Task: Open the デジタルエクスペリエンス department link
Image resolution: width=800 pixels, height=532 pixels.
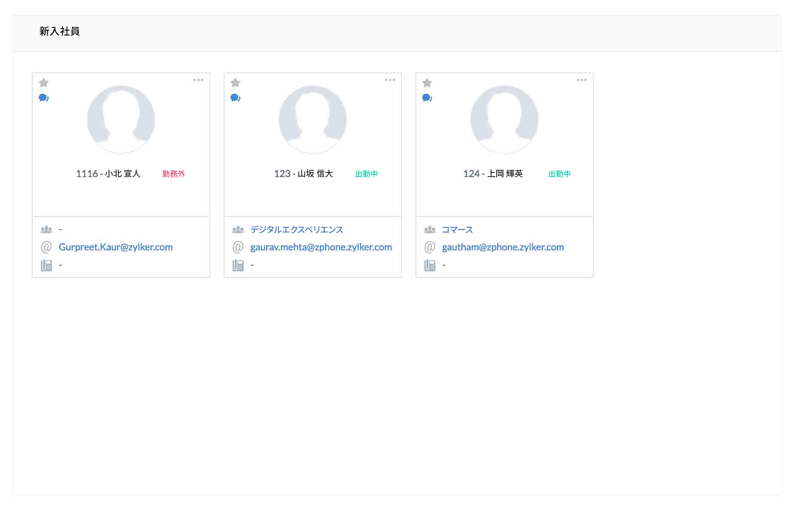Action: (x=296, y=229)
